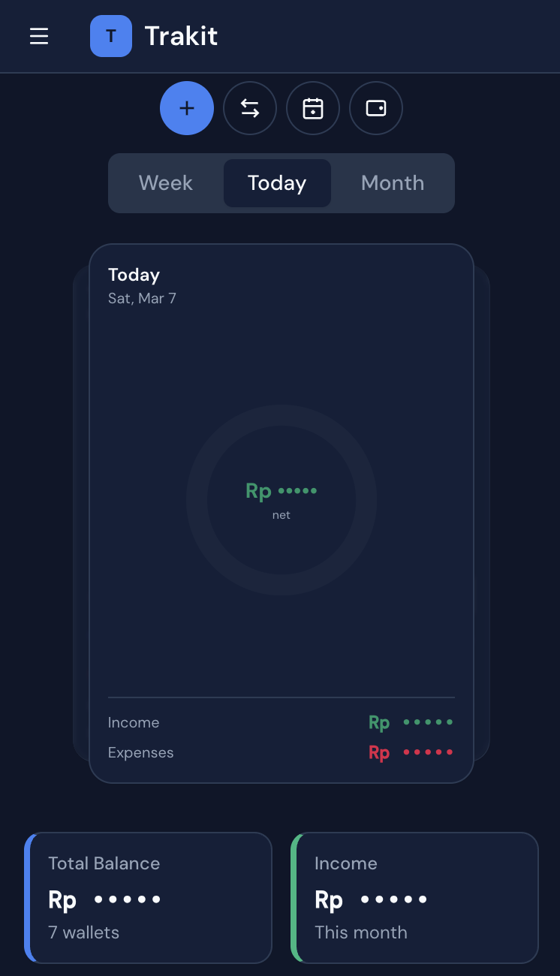Screen dimensions: 560x976
Task: Select the Today tab
Action: click(x=277, y=183)
